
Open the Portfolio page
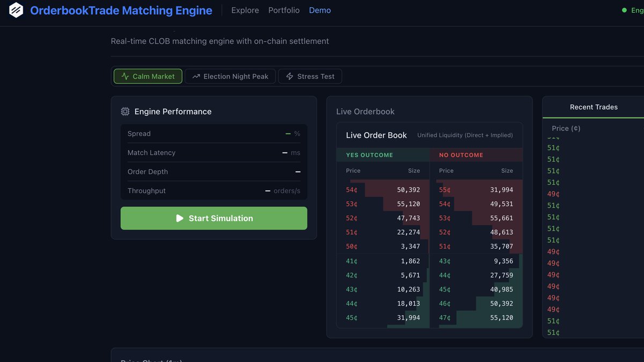283,10
